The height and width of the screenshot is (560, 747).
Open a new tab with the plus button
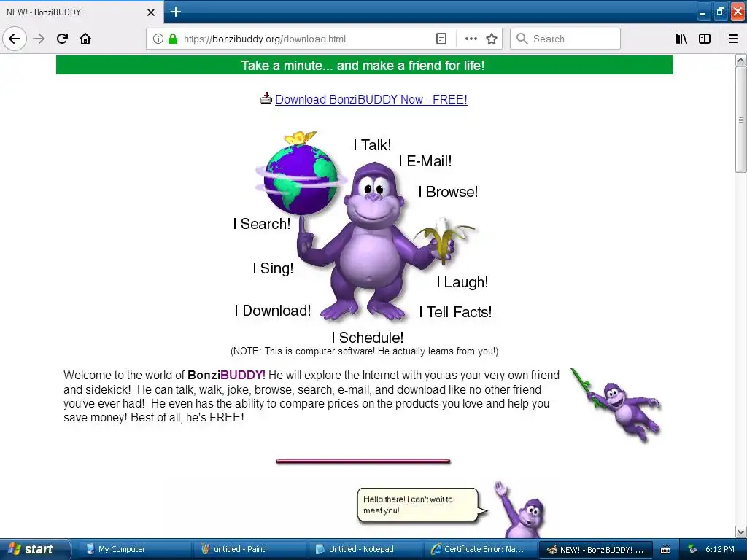pyautogui.click(x=175, y=12)
